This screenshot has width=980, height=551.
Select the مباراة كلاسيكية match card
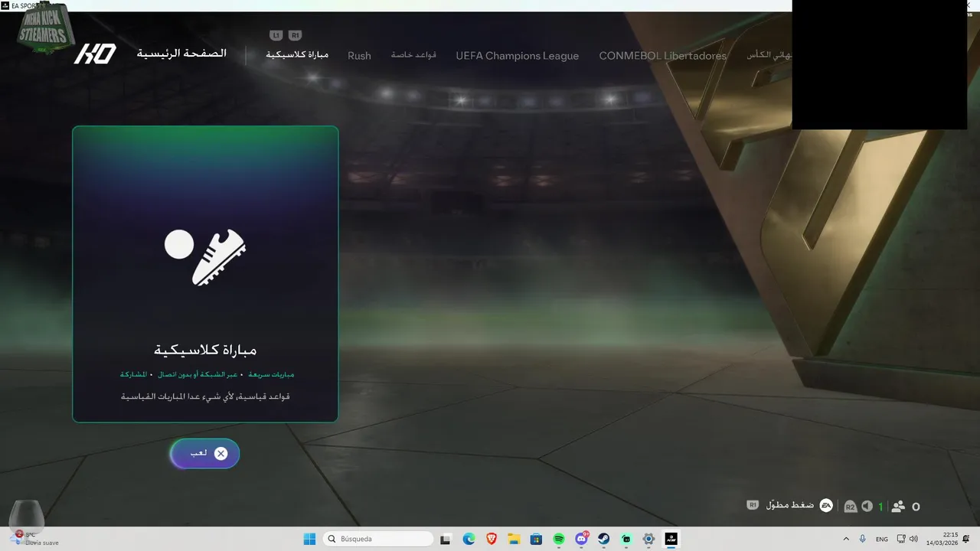(205, 274)
